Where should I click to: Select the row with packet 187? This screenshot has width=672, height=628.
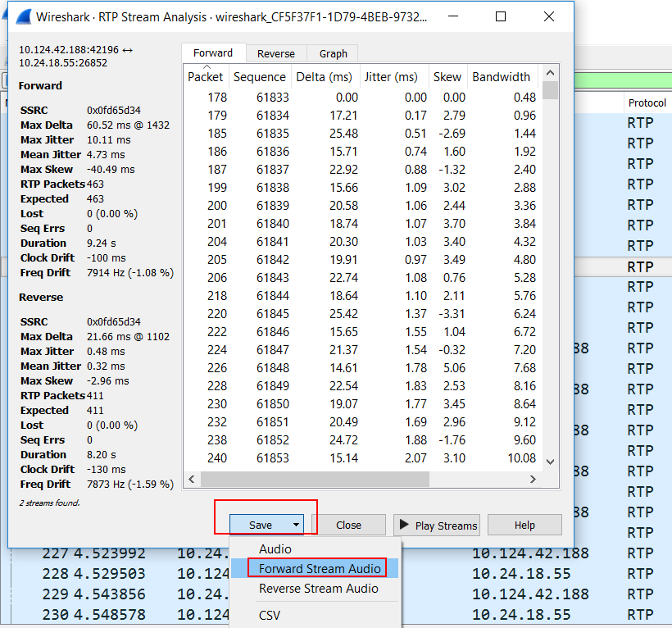[x=362, y=170]
